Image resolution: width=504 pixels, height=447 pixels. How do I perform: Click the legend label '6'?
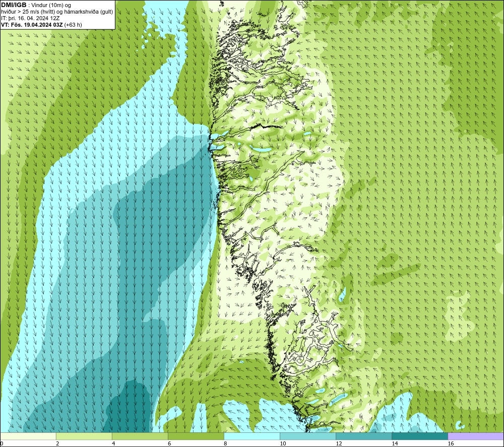pyautogui.click(x=169, y=444)
